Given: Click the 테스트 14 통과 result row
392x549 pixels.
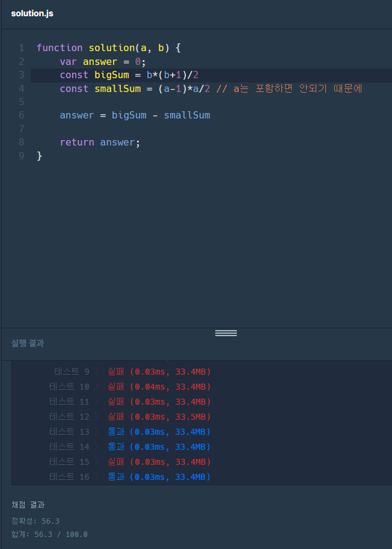Looking at the screenshot, I should pyautogui.click(x=130, y=447).
